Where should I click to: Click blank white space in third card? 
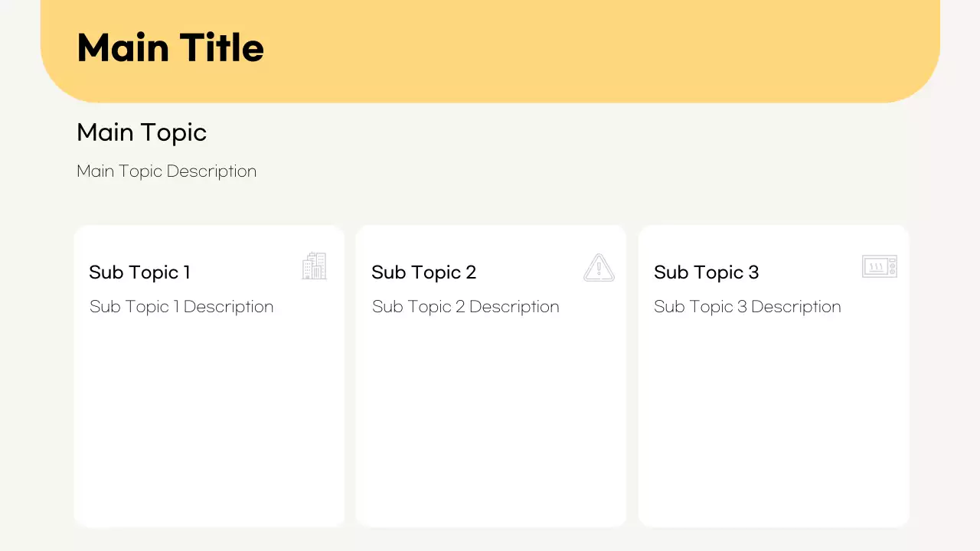click(773, 421)
